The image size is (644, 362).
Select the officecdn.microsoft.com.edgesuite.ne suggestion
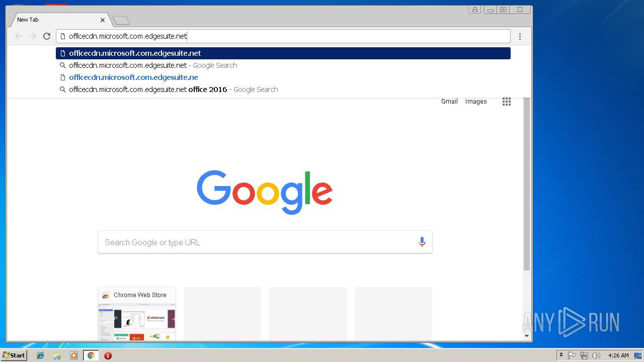283,77
